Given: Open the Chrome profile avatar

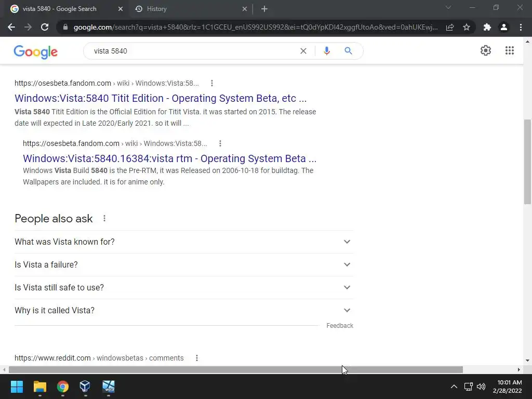Looking at the screenshot, I should 504,27.
